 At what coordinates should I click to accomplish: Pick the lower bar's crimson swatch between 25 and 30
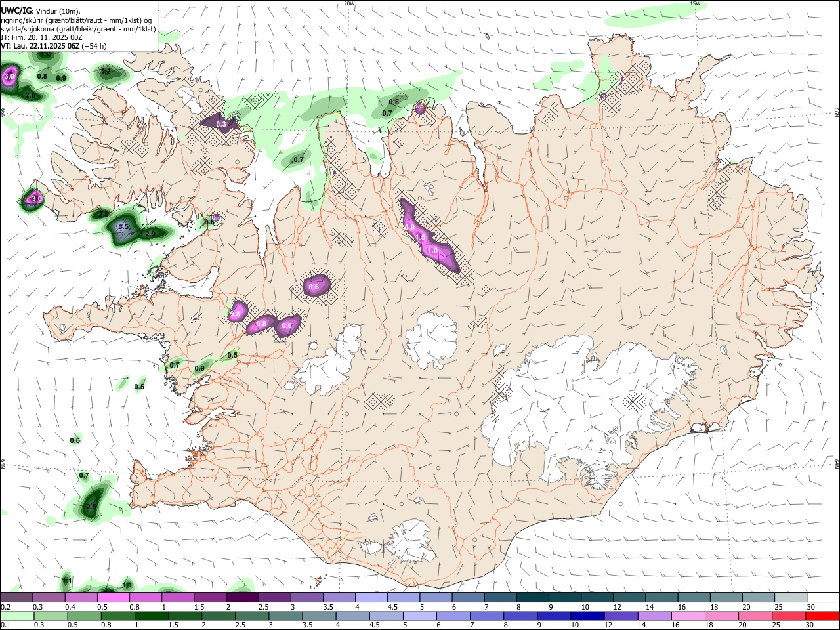pyautogui.click(x=788, y=616)
